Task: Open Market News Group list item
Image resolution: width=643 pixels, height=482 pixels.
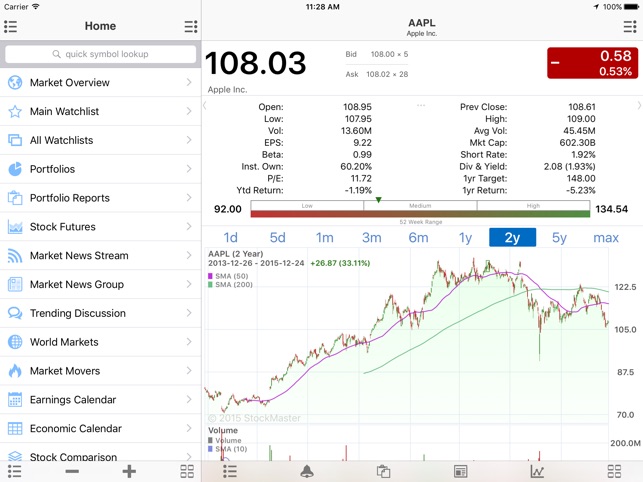Action: (x=100, y=284)
